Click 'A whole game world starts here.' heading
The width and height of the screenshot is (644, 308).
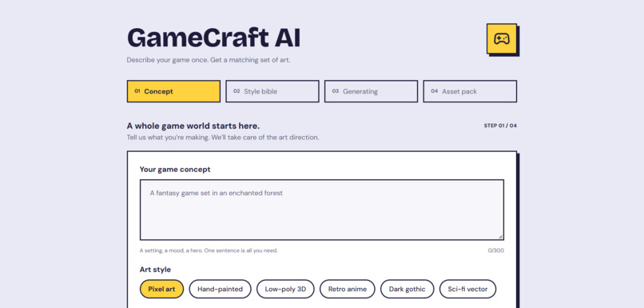(193, 126)
